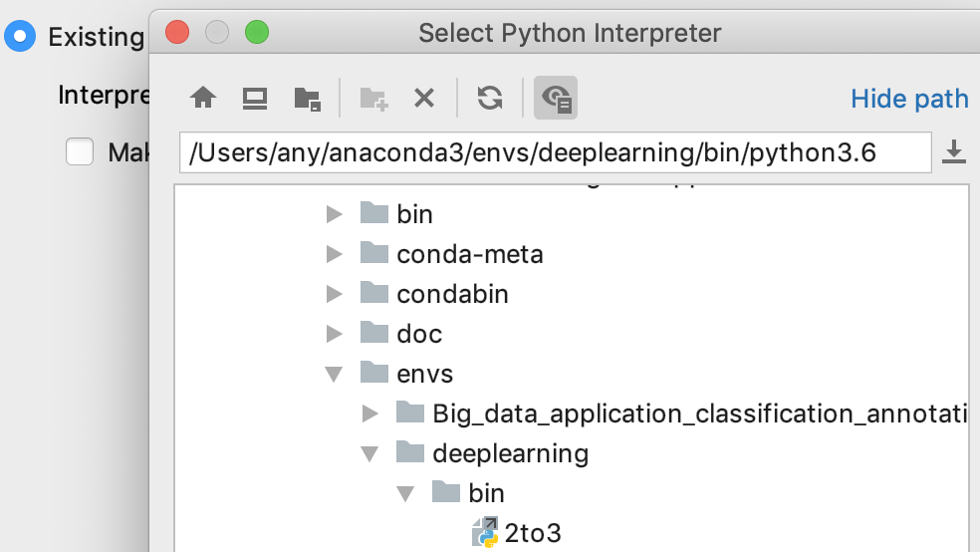Select the Existing interpreter radio button
This screenshot has width=980, height=552.
pyautogui.click(x=19, y=38)
